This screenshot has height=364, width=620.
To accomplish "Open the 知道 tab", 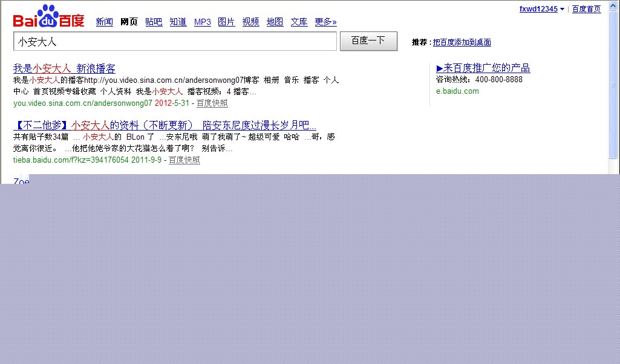I will point(178,22).
